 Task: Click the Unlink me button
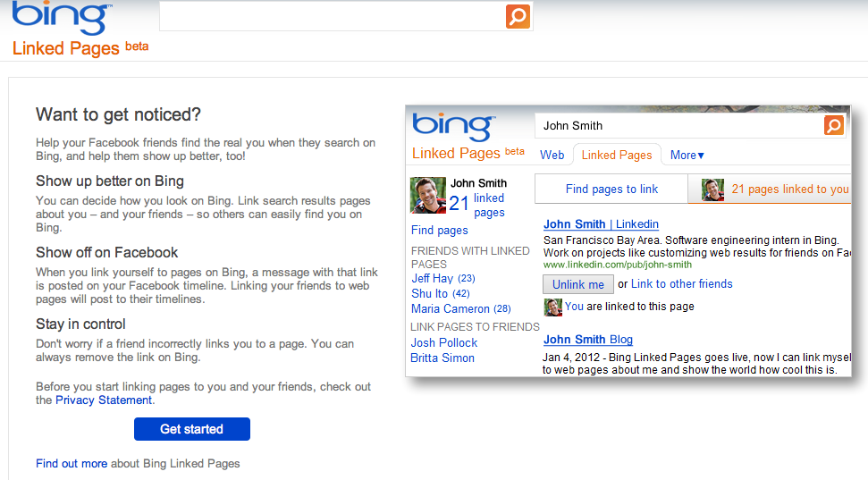[x=578, y=284]
